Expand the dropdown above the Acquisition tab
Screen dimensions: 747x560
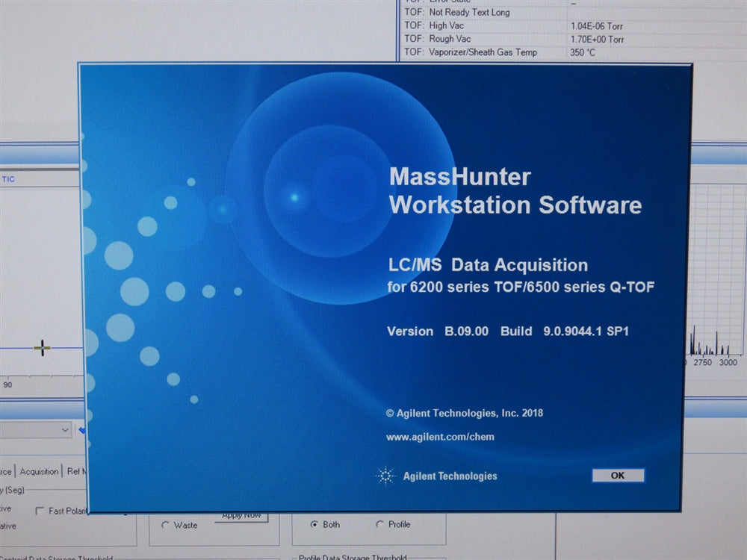tap(64, 430)
